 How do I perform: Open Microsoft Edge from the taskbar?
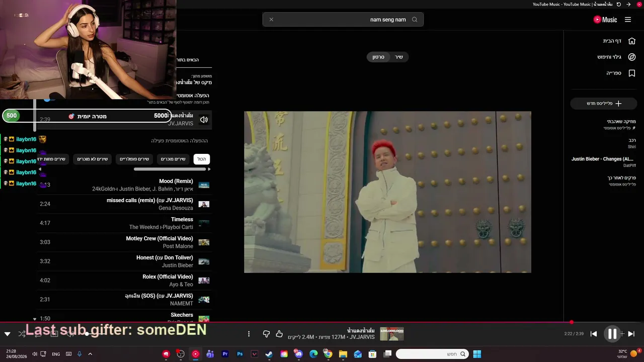pos(313,354)
